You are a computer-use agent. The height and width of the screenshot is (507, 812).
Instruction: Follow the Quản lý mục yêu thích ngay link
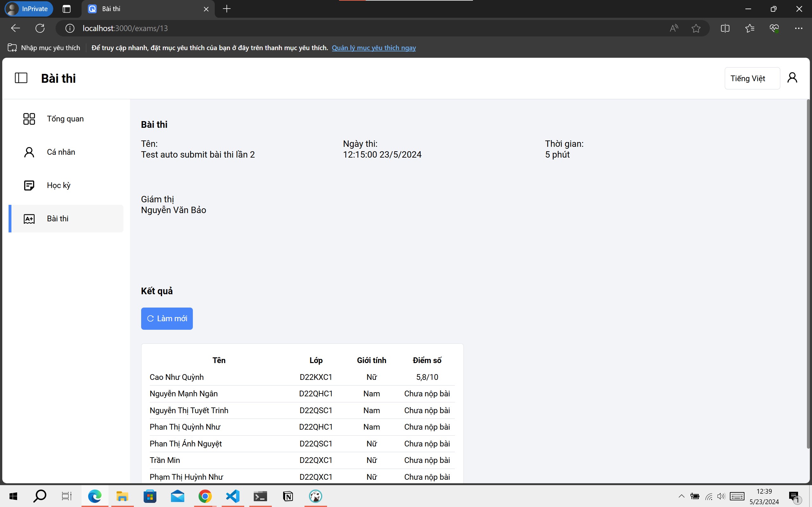point(374,48)
